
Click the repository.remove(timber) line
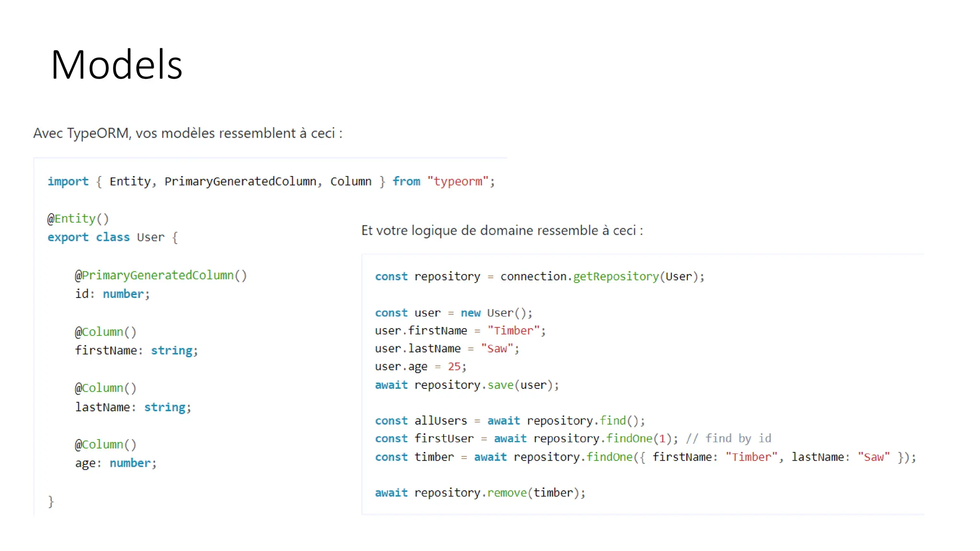(x=480, y=493)
